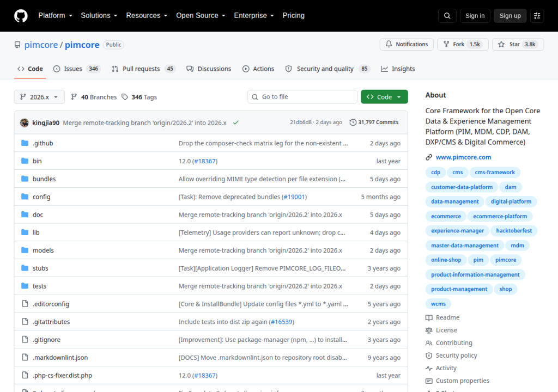This screenshot has width=558, height=392.
Task: Open the search magnifier in header
Action: pyautogui.click(x=447, y=16)
